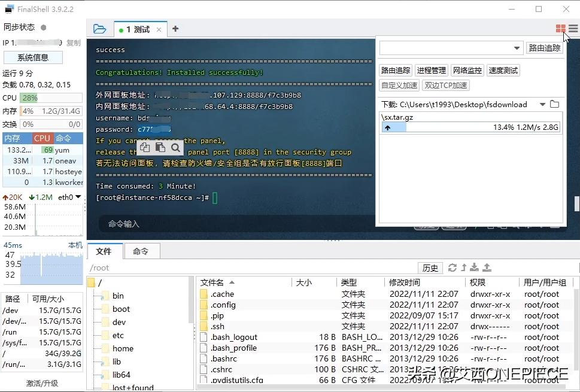The image size is (580, 392).
Task: Click the search magnifier in terminal popup
Action: pos(175,147)
